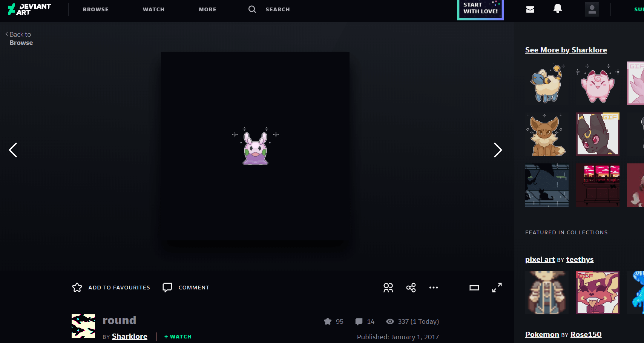The height and width of the screenshot is (343, 644).
Task: Open the Browse menu
Action: 96,9
